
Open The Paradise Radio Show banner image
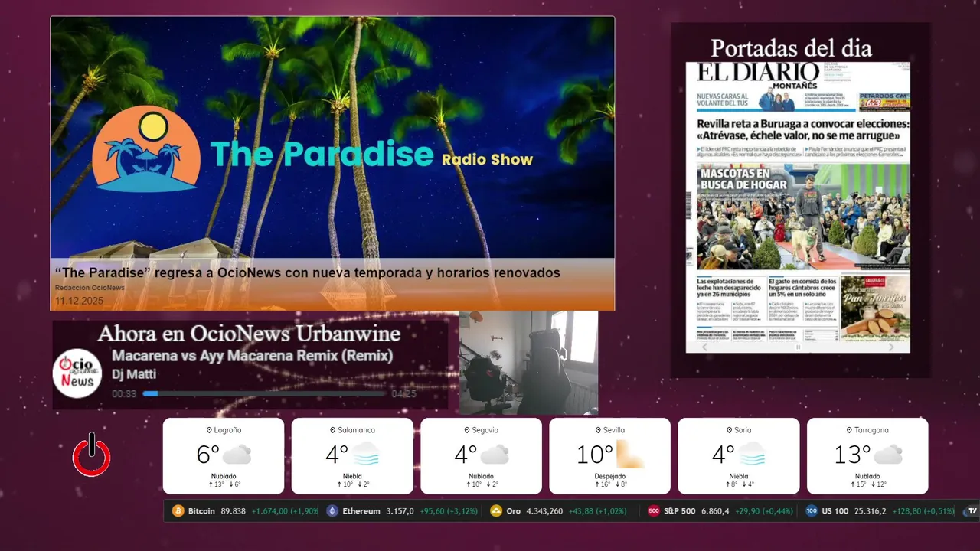(x=332, y=138)
